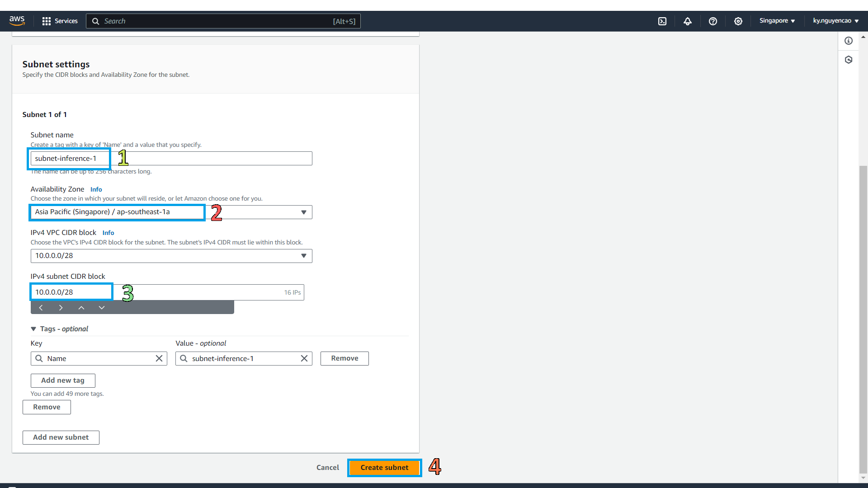Remove the Name tag with its Remove button

(x=344, y=359)
